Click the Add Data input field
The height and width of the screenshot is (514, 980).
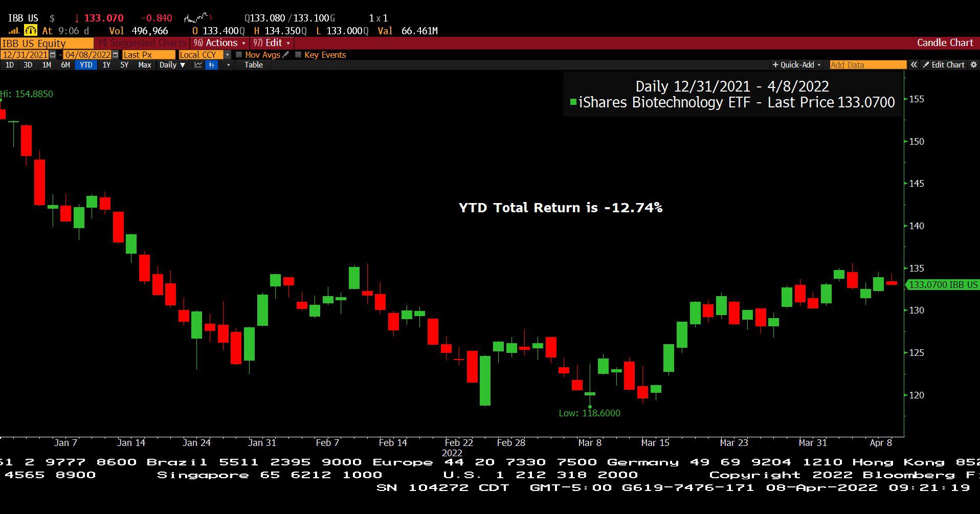[x=868, y=65]
